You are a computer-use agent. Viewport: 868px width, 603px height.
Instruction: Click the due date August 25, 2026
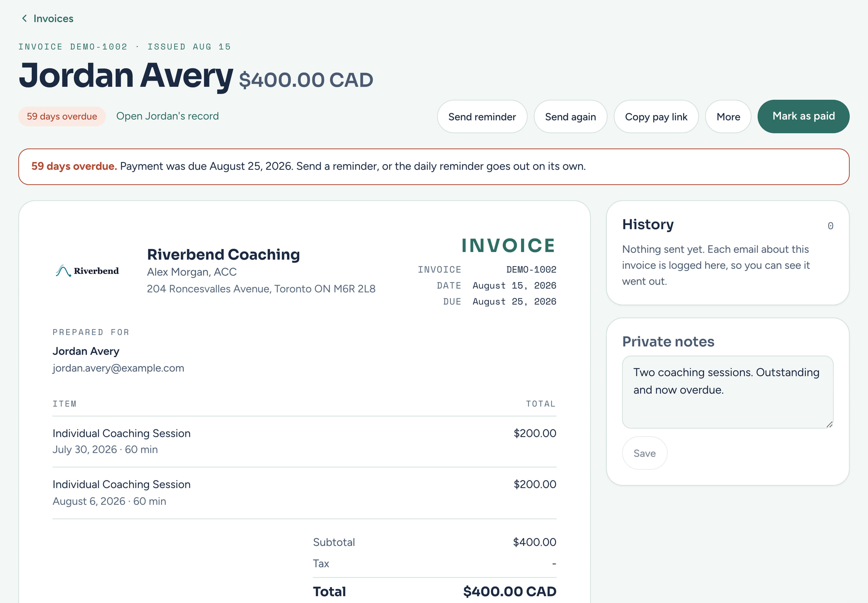(514, 301)
